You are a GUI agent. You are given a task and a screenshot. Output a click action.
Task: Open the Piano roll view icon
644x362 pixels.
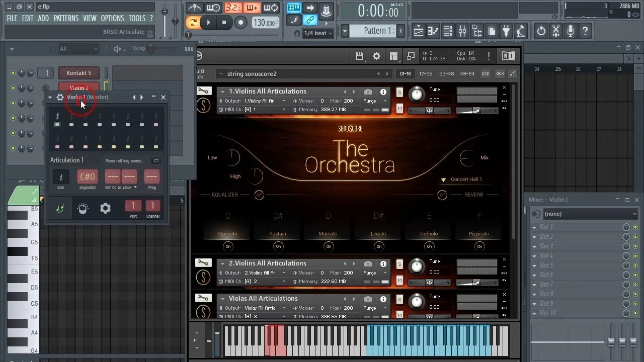point(433,31)
